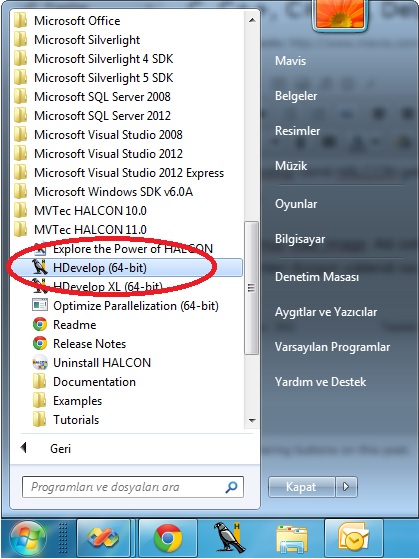Launch HDevelop XL (64-bit)
Image resolution: width=419 pixels, height=559 pixels.
(x=97, y=287)
